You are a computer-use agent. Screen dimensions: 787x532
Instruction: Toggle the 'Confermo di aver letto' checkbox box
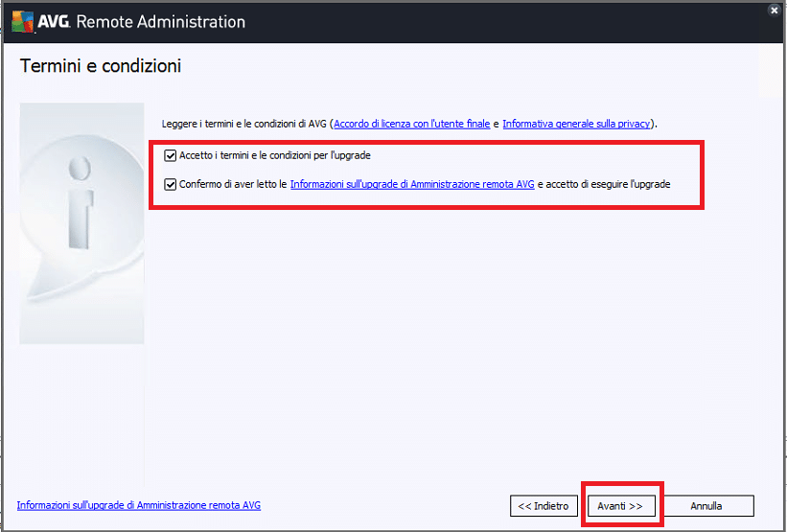pyautogui.click(x=170, y=185)
